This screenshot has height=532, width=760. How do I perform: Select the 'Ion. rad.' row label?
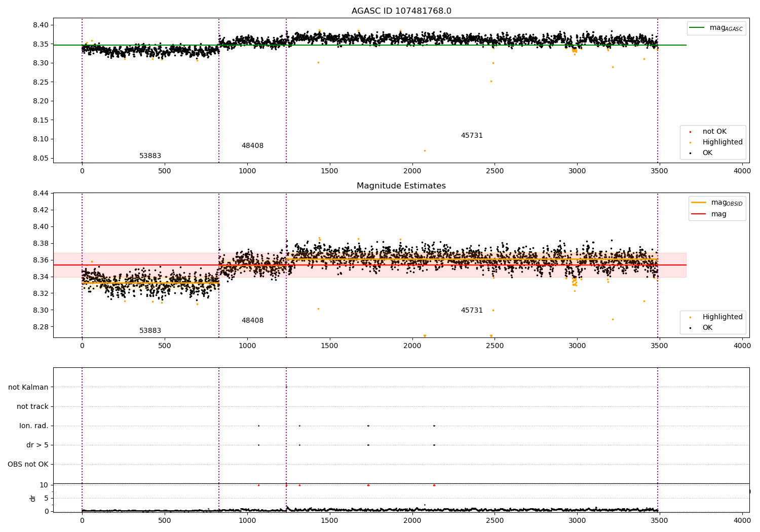34,426
